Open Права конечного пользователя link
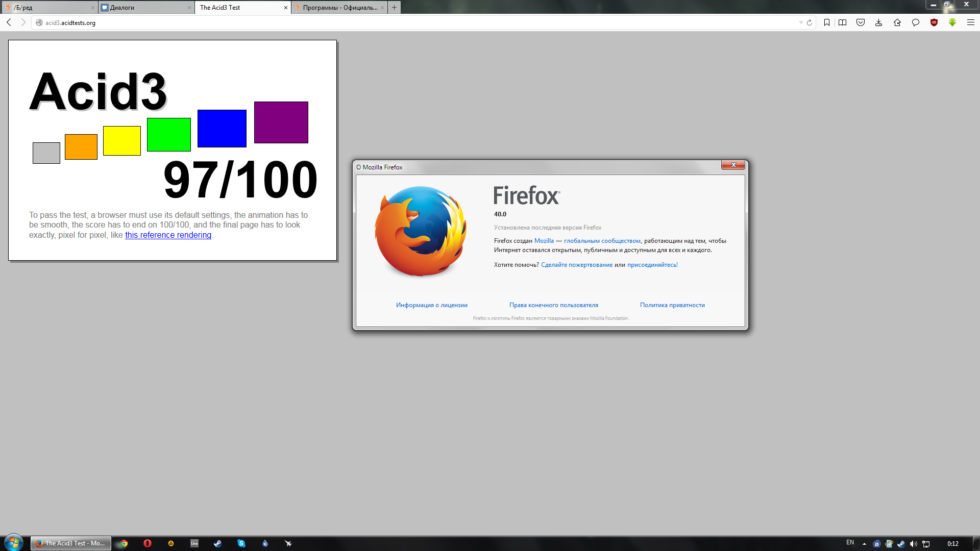980x551 pixels. click(553, 305)
